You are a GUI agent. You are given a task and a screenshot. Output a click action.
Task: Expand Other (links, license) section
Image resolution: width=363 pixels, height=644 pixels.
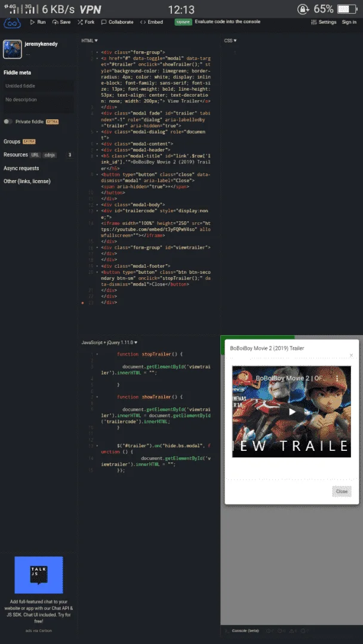coord(27,181)
